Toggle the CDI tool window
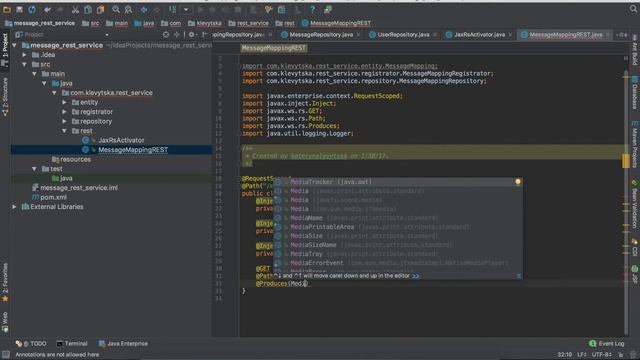640x360 pixels. coord(635,247)
